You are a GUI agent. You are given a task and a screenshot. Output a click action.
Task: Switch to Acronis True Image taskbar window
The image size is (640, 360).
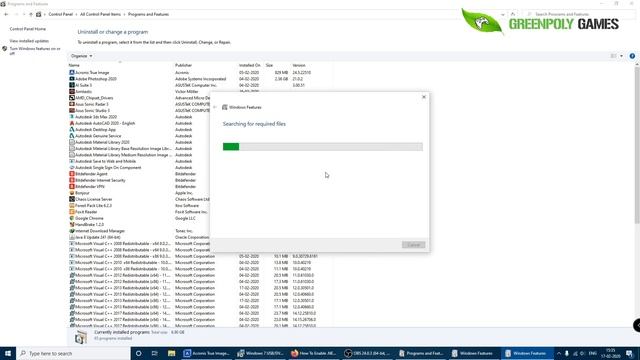(207, 353)
